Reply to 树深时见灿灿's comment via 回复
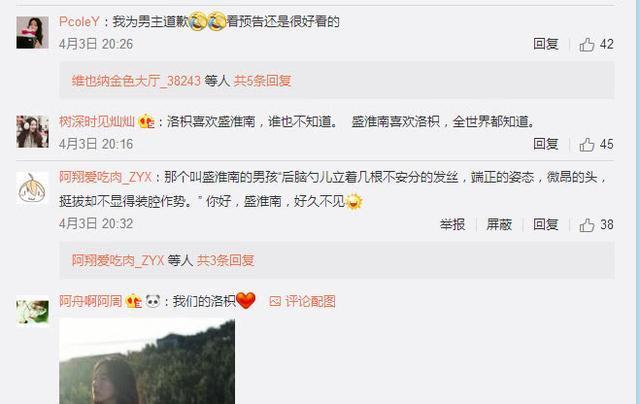The width and height of the screenshot is (640, 404). [x=546, y=144]
